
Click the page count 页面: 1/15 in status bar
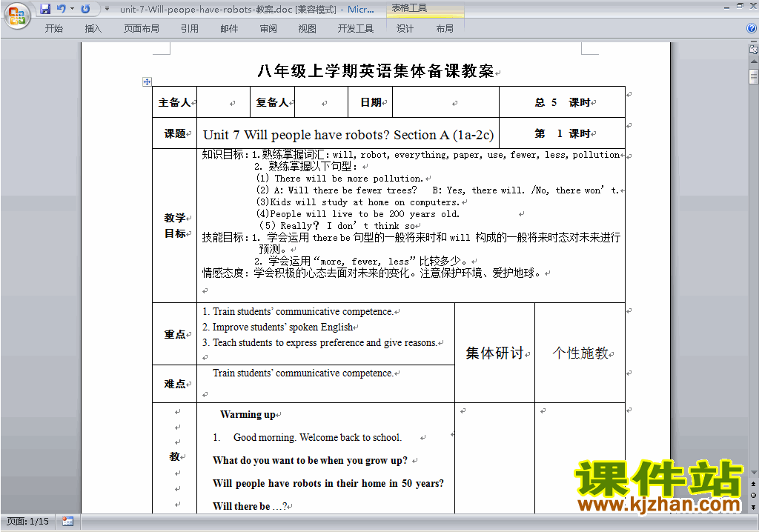[x=27, y=522]
